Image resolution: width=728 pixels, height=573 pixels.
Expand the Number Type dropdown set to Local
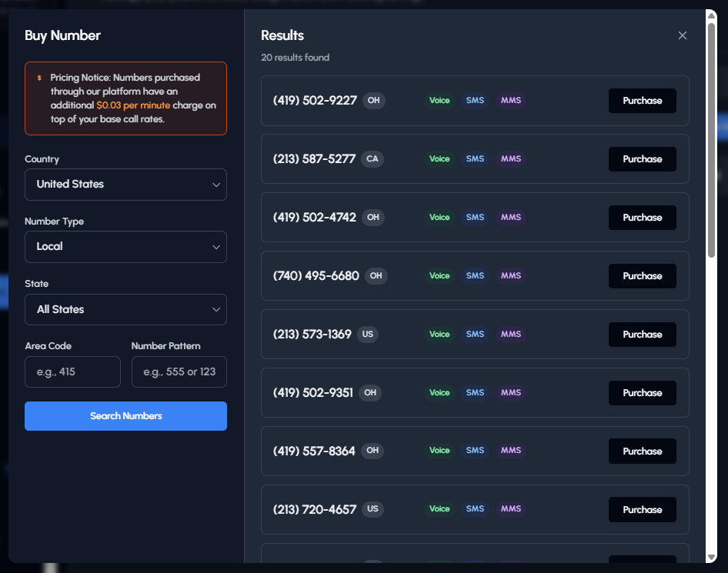125,247
